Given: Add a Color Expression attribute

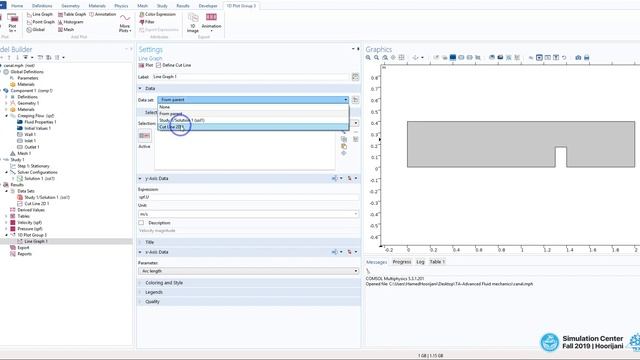Looking at the screenshot, I should pos(157,14).
